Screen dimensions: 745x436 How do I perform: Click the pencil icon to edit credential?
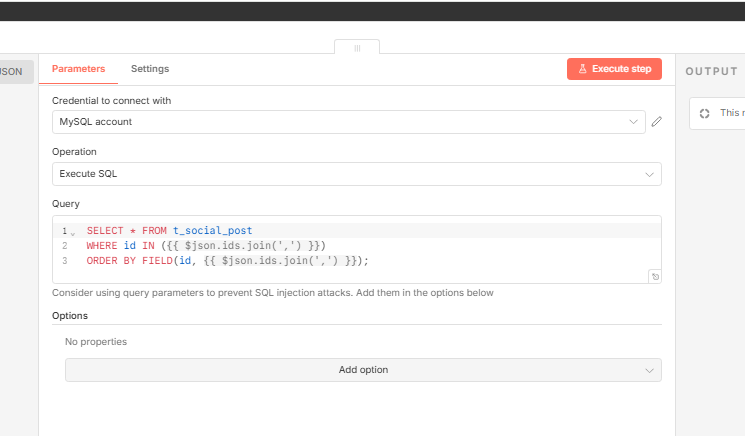pos(656,122)
